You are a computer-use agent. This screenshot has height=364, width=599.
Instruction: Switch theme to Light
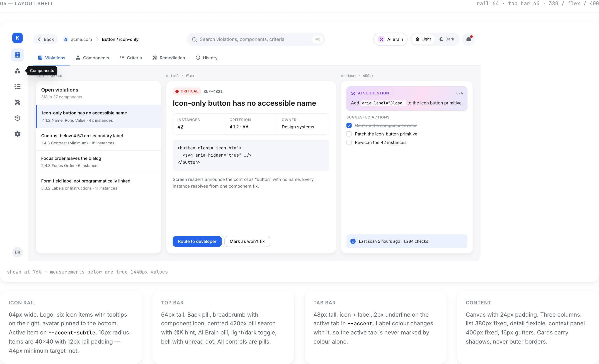(423, 39)
